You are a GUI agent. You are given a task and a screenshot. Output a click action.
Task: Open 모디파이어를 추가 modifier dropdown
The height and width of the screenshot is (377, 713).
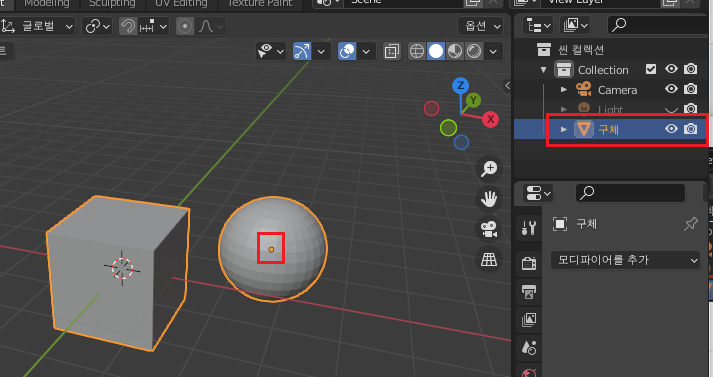[x=626, y=261]
